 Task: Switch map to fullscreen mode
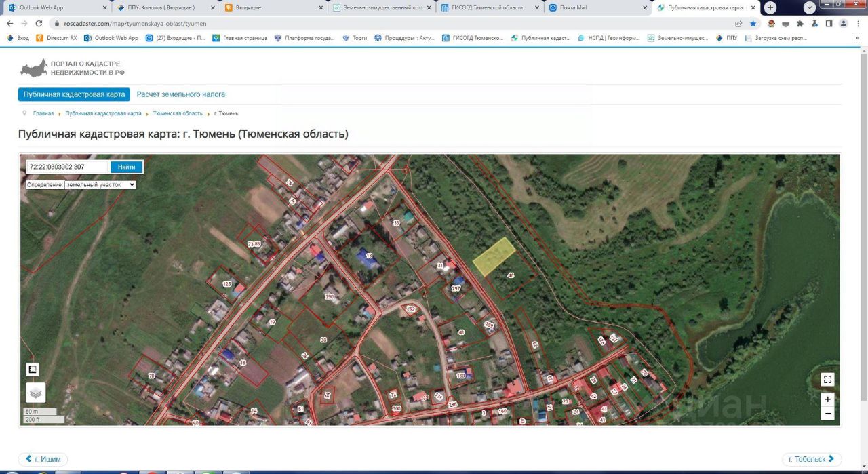(x=827, y=380)
